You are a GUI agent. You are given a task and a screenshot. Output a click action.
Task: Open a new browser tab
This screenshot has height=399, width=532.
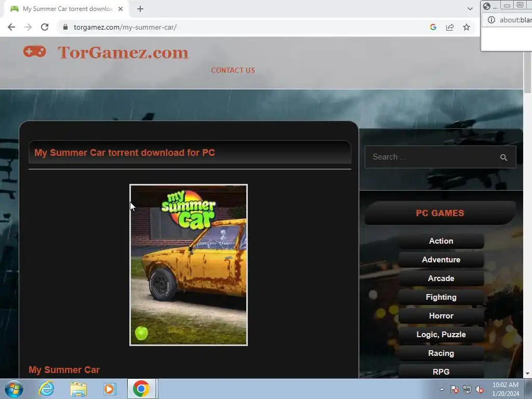click(140, 9)
